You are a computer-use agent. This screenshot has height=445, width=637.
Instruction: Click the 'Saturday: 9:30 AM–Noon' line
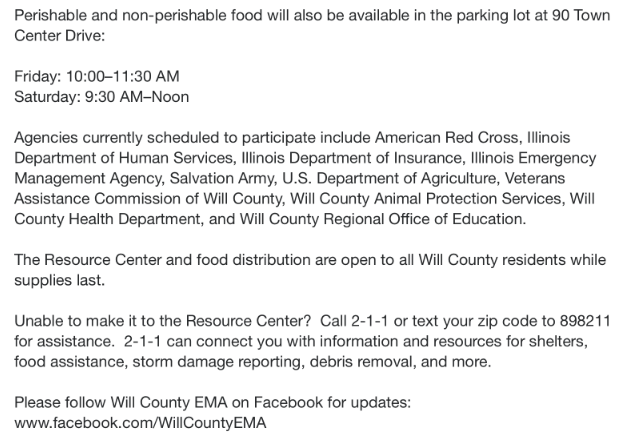point(102,97)
